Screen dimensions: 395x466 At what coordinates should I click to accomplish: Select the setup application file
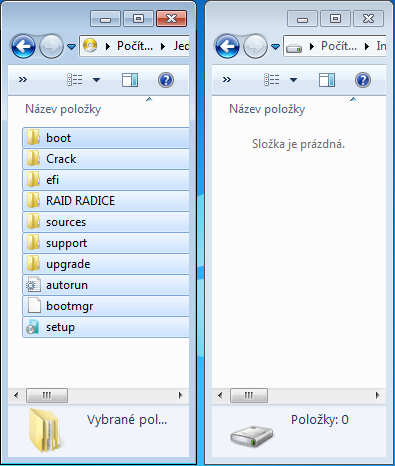coord(106,327)
